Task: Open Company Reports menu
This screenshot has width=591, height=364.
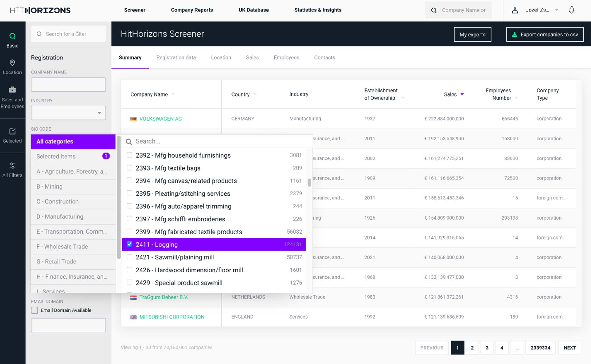Action: [x=192, y=10]
